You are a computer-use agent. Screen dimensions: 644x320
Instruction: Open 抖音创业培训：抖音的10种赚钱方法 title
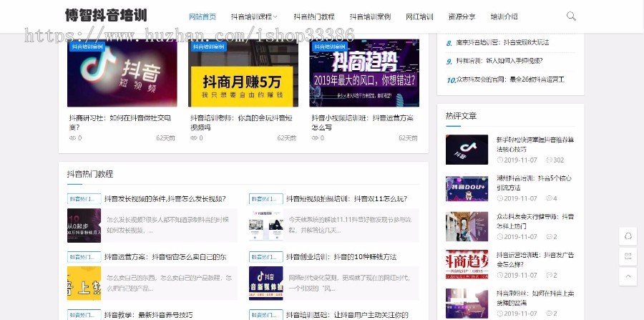coord(341,257)
